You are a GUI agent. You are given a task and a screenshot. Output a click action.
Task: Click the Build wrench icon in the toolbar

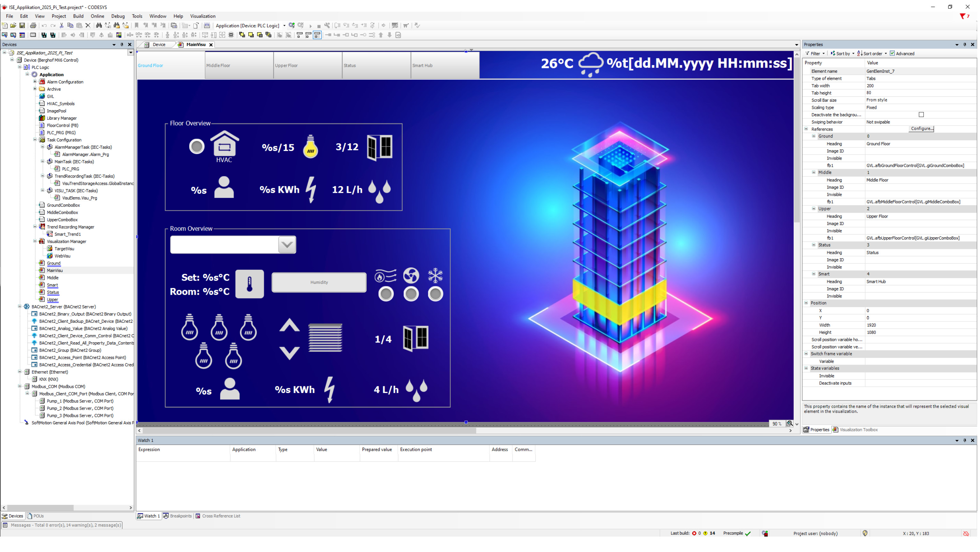point(327,26)
